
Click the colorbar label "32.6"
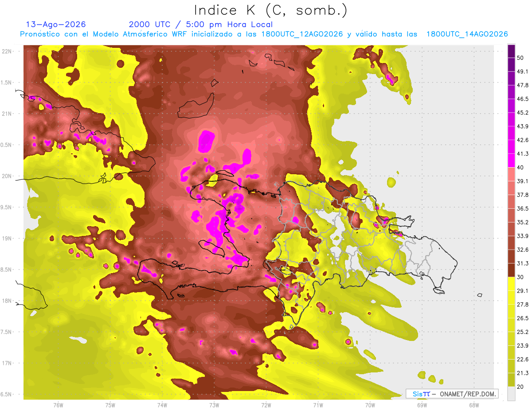(x=523, y=250)
